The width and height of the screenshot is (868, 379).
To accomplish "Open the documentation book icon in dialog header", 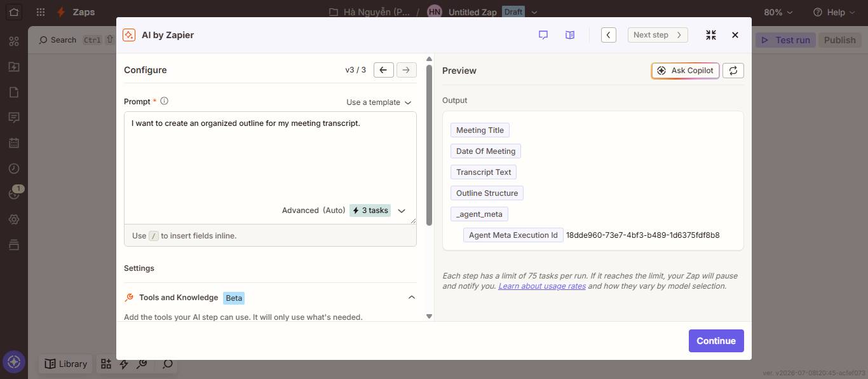I will coord(570,35).
